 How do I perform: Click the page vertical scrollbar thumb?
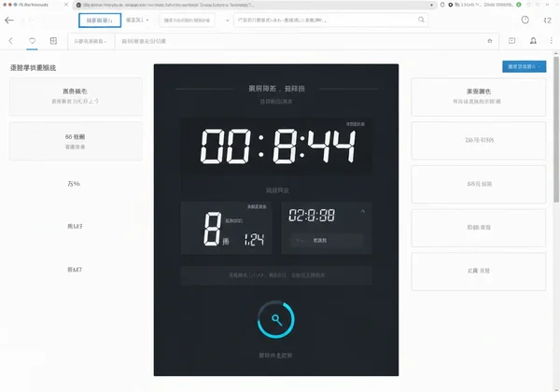[556, 129]
